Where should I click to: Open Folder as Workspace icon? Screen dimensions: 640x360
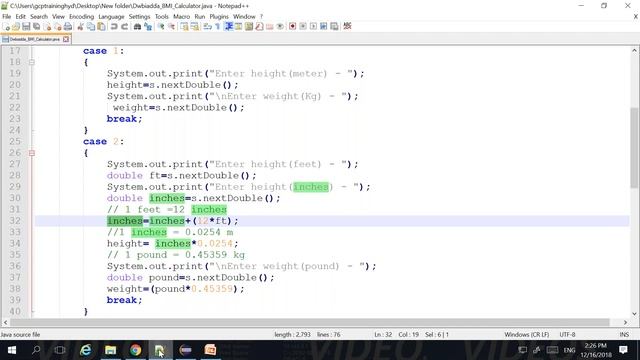pyautogui.click(x=269, y=27)
